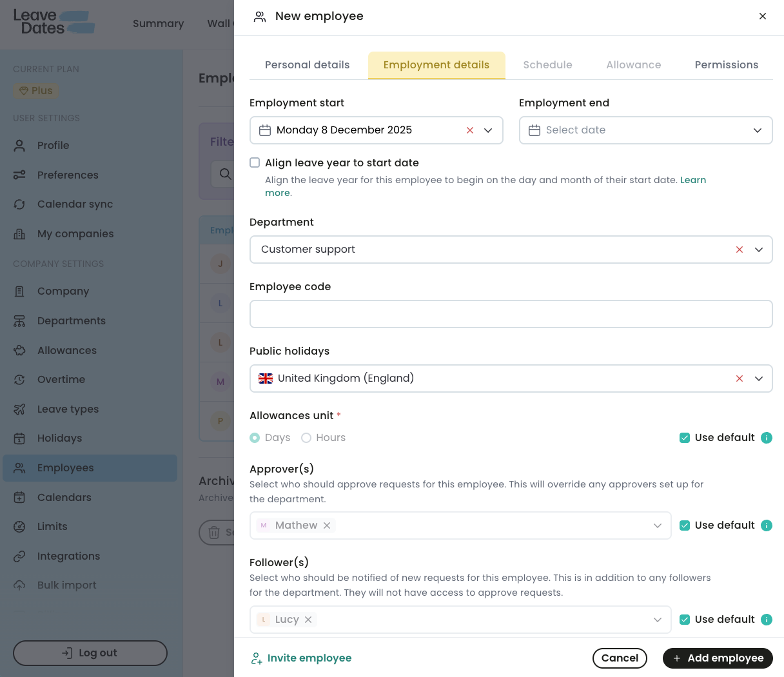Click the Profile sidebar icon
This screenshot has height=677, width=784.
[x=19, y=146]
